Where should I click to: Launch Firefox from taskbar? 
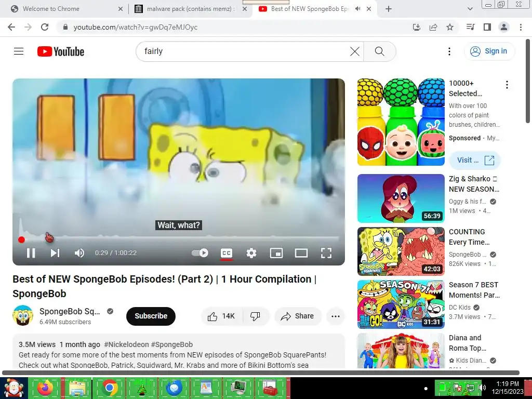45,388
